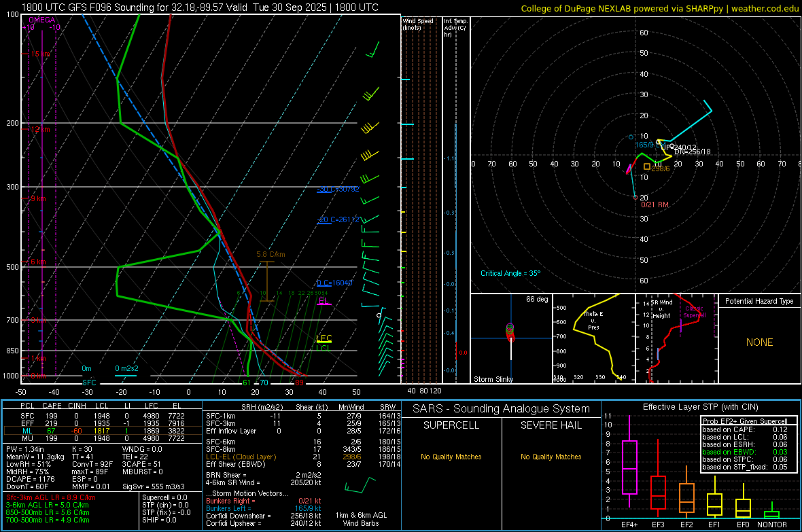Click 'Critical Angle = 35°' on the hodograph
Image resolution: width=802 pixels, height=532 pixels.
click(510, 273)
